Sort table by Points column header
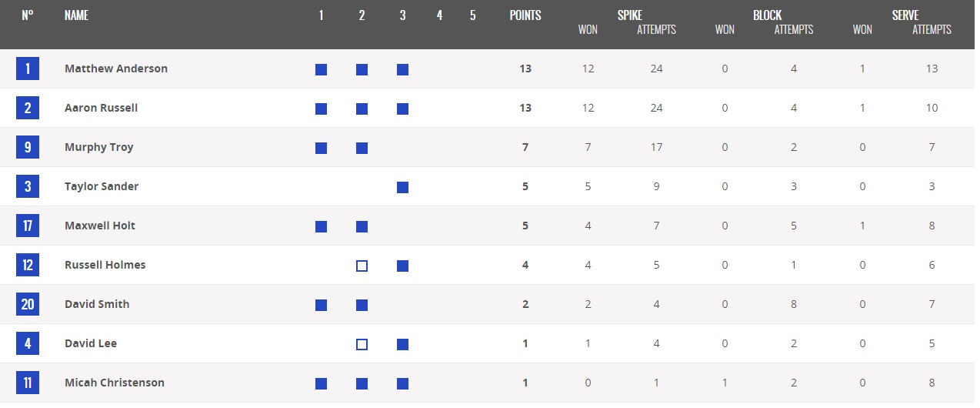980x408 pixels. [x=525, y=15]
